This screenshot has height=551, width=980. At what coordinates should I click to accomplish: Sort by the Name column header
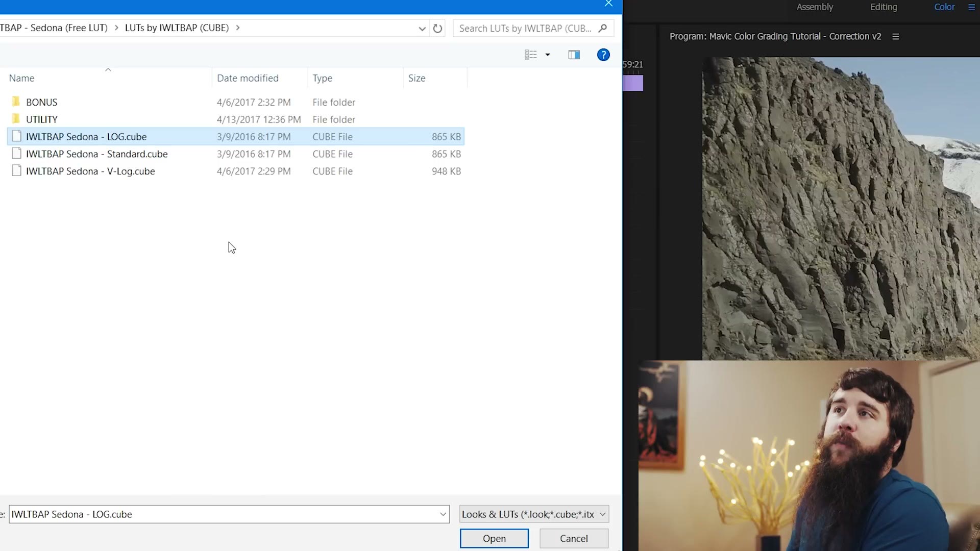coord(21,78)
